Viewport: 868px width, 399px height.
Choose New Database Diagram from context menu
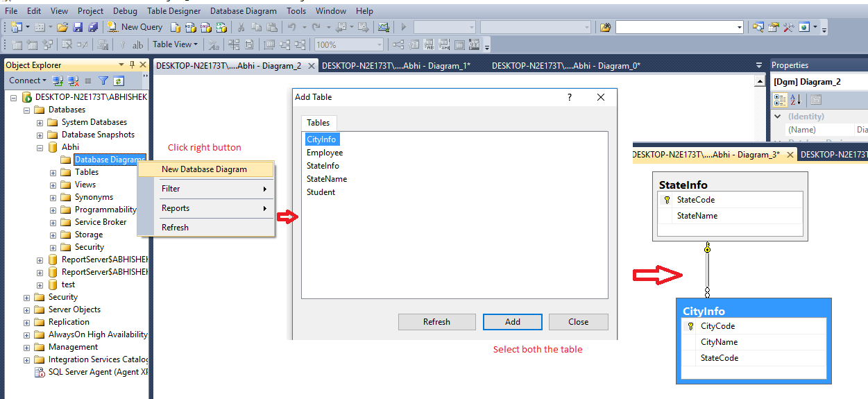[x=204, y=169]
